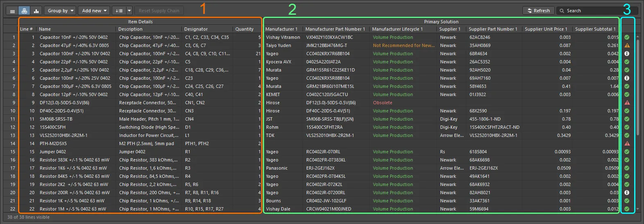Click the Refresh button

[538, 11]
